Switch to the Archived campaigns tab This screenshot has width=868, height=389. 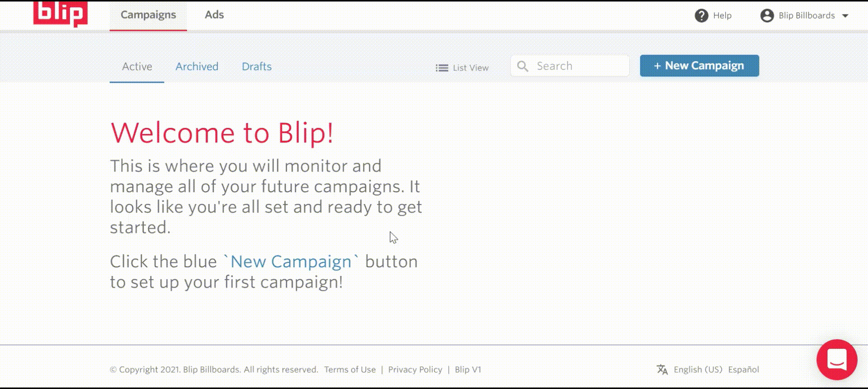coord(197,67)
